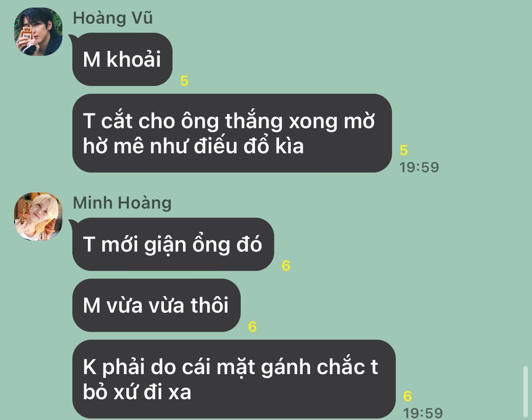The width and height of the screenshot is (532, 420).
Task: Select the "T mới giận ổng đó" message
Action: click(x=173, y=244)
